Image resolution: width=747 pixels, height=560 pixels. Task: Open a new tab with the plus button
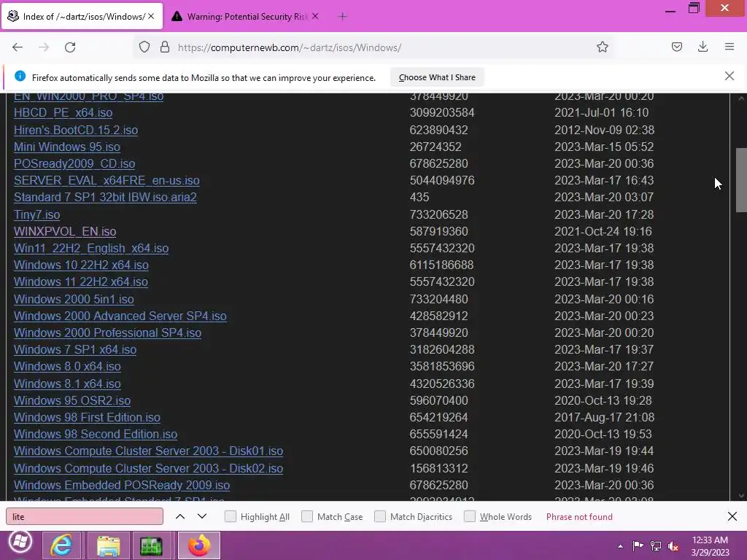[342, 17]
